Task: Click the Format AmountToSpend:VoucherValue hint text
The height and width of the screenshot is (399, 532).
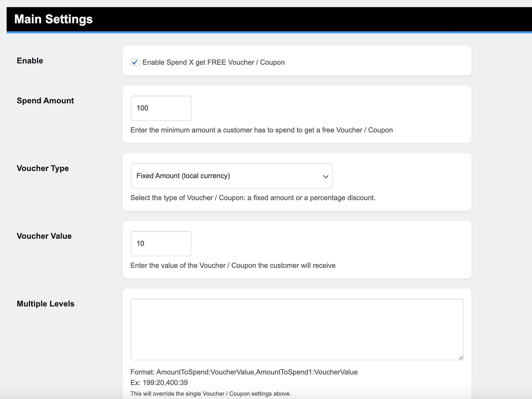Action: click(x=244, y=372)
